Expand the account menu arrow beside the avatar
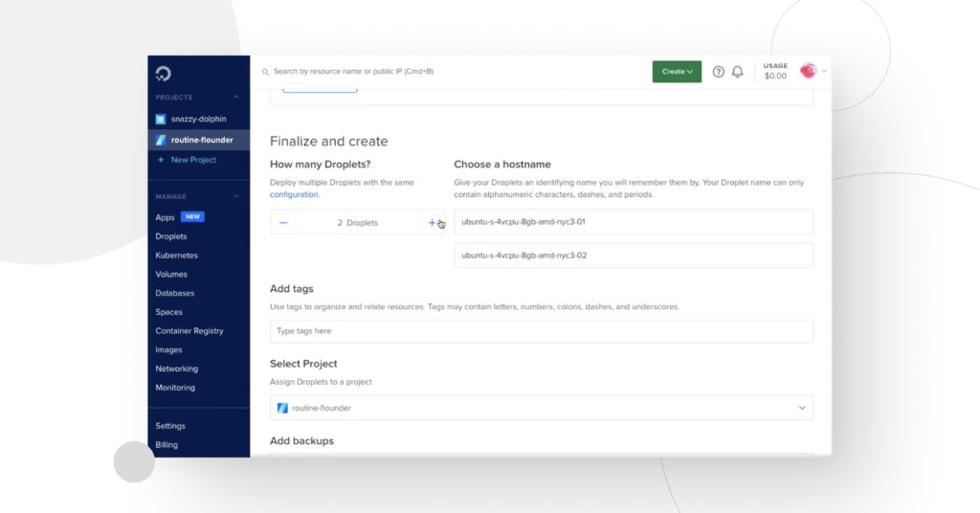The width and height of the screenshot is (980, 513). [x=824, y=72]
